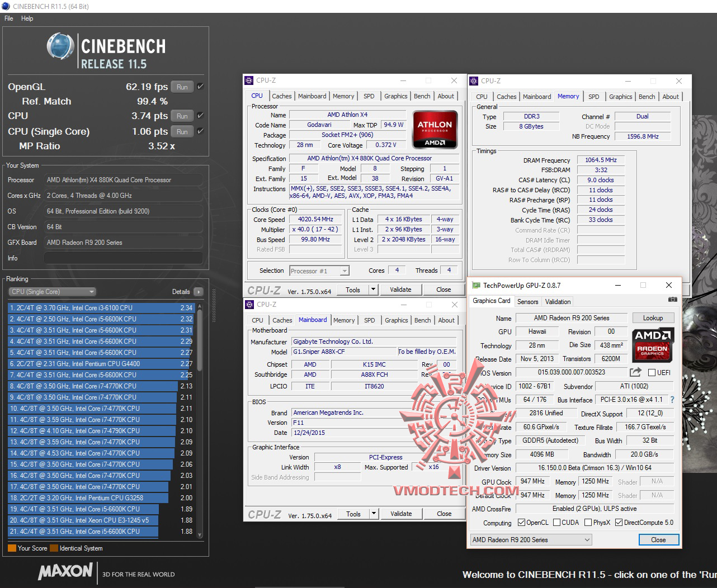Click the Athlon processor logo in CPU-Z
Image resolution: width=717 pixels, height=588 pixels.
click(435, 130)
